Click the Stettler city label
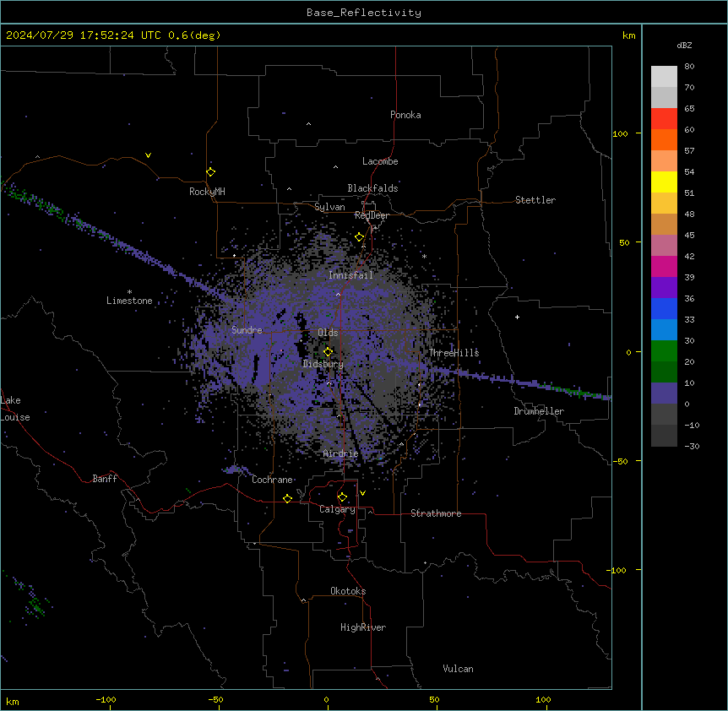 click(x=535, y=200)
